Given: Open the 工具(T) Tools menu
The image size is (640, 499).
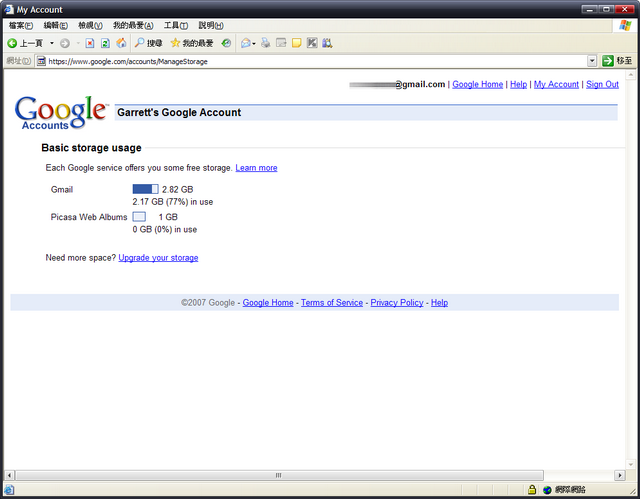Looking at the screenshot, I should 176,25.
